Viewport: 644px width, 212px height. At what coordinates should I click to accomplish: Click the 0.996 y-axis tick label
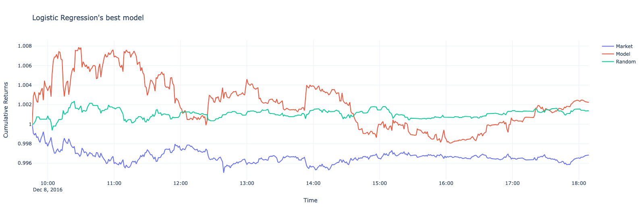[25, 163]
